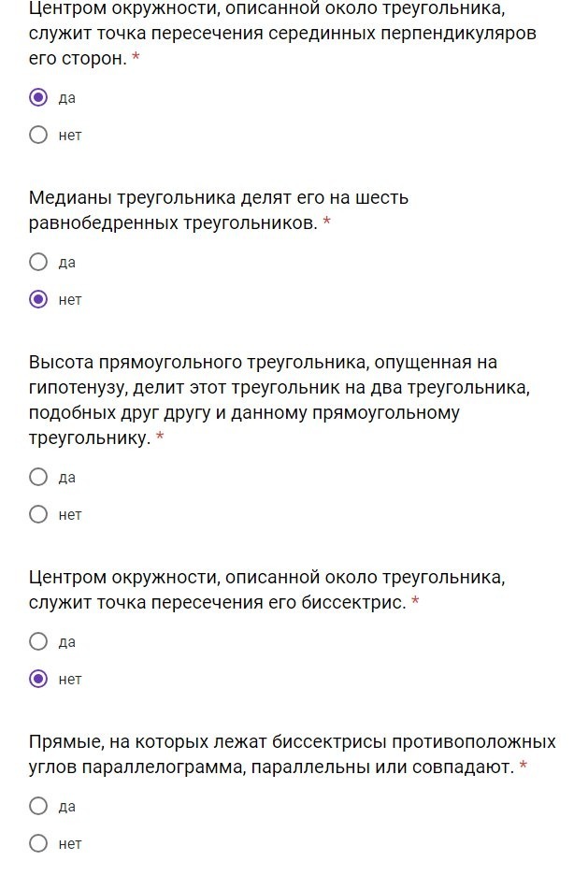Select 'да' radio for медианы треугольника question

point(38,262)
